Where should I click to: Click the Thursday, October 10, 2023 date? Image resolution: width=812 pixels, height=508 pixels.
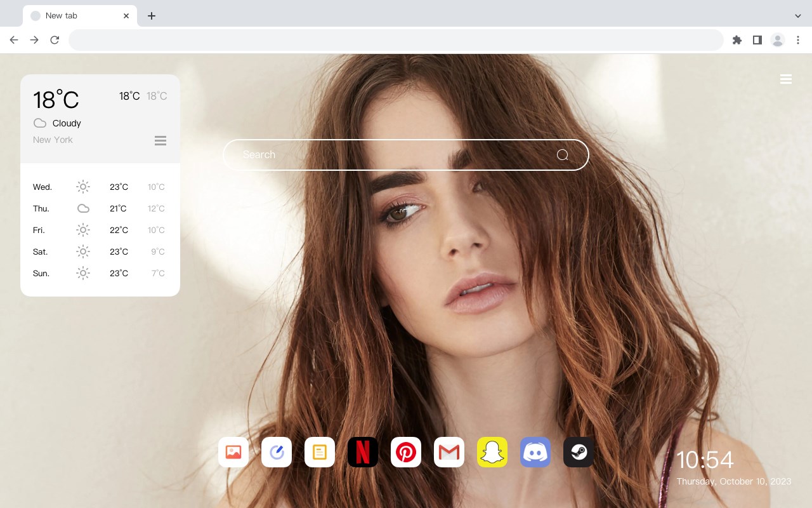734,481
